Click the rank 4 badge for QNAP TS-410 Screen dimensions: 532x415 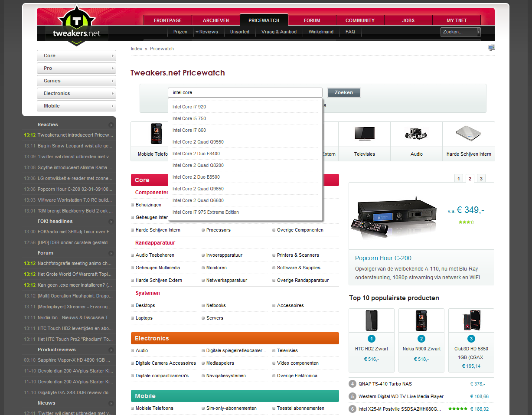pyautogui.click(x=353, y=384)
